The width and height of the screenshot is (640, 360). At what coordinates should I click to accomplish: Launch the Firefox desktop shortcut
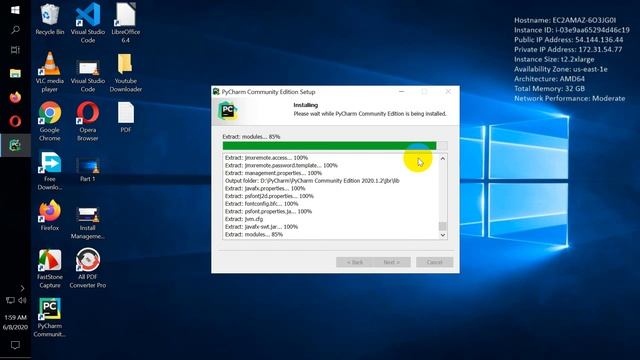[x=49, y=215]
